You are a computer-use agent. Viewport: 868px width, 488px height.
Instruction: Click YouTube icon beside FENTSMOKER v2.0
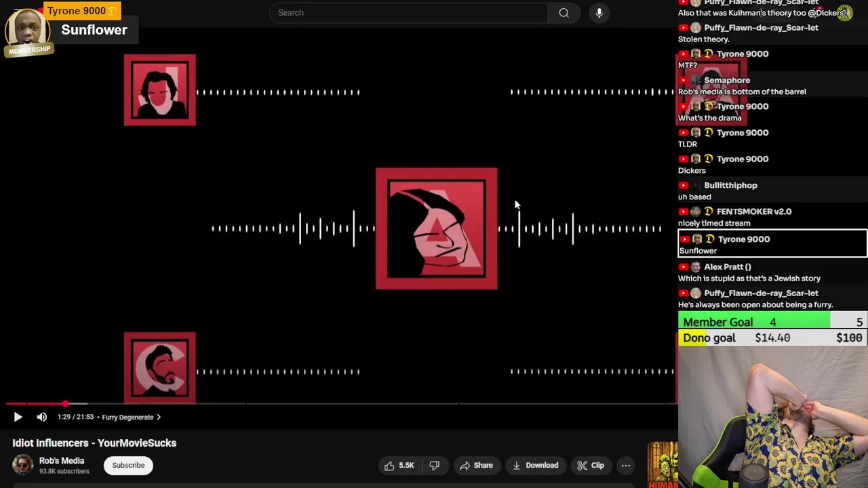pos(684,211)
